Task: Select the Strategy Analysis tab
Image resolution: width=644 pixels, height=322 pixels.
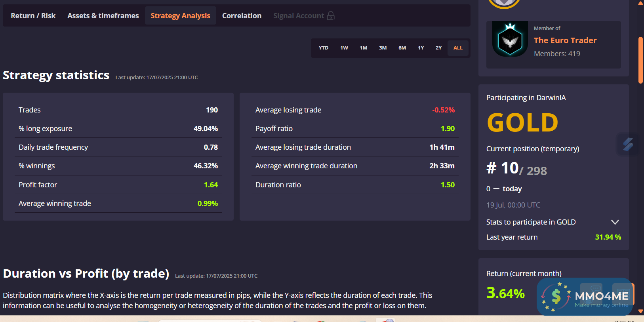Action: pyautogui.click(x=180, y=16)
